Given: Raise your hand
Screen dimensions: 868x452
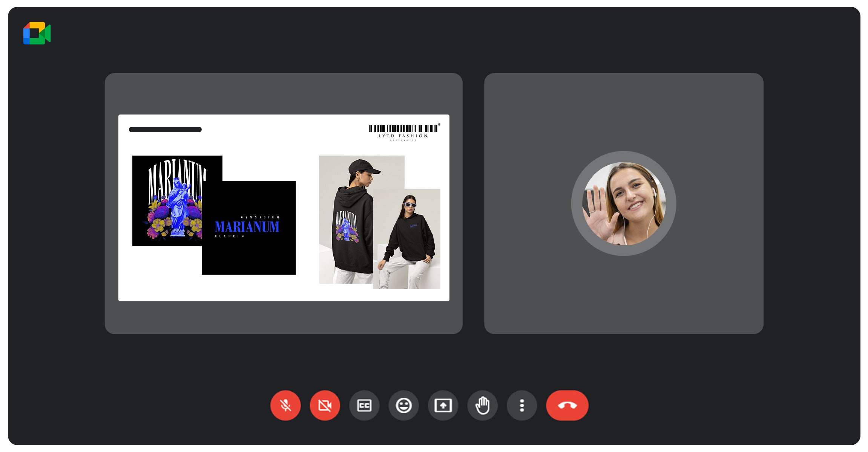Looking at the screenshot, I should click(482, 405).
